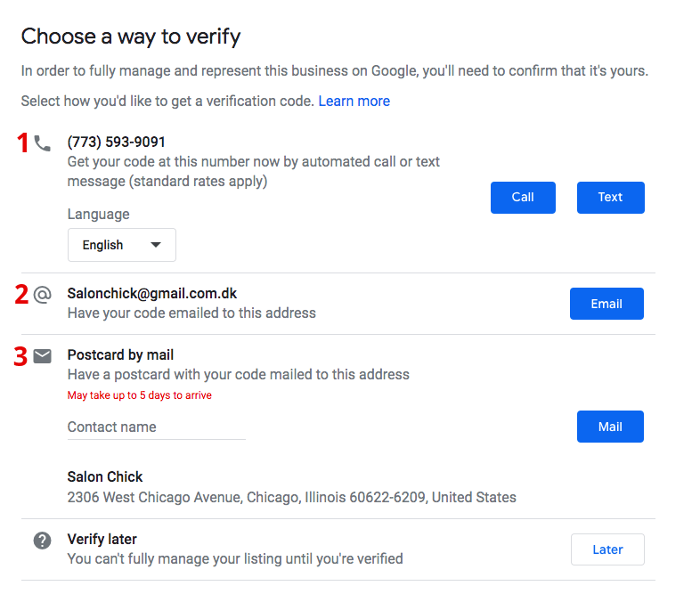Click the phone number (773) 593-9091
This screenshot has width=700, height=602.
click(116, 142)
